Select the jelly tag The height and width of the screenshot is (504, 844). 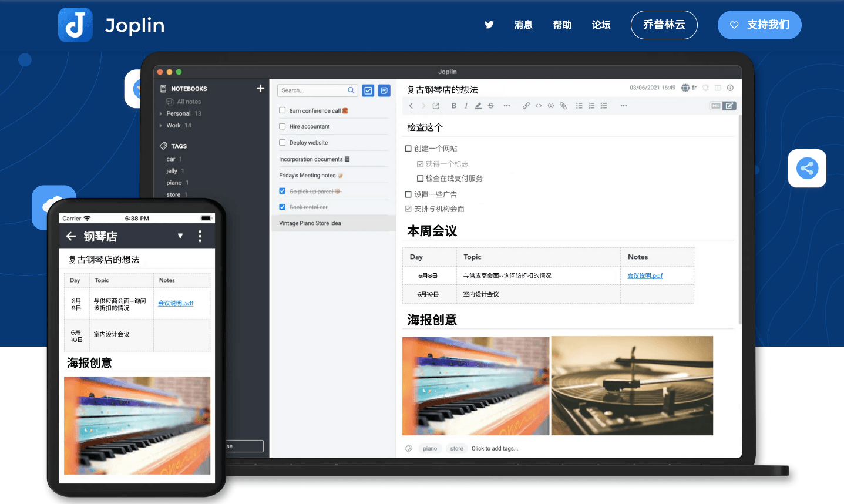[172, 171]
